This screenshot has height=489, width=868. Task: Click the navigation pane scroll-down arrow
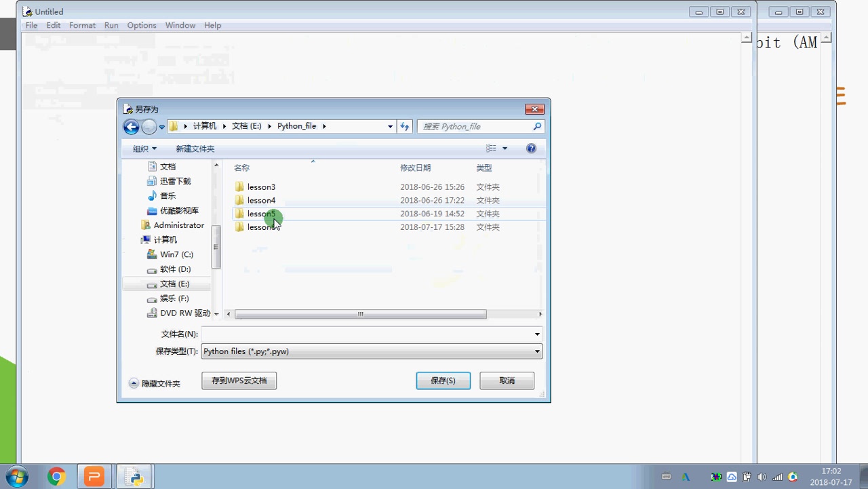coord(216,314)
